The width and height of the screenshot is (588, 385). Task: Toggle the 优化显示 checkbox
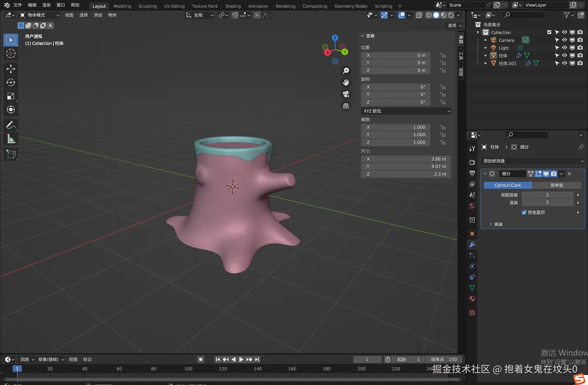pos(524,212)
